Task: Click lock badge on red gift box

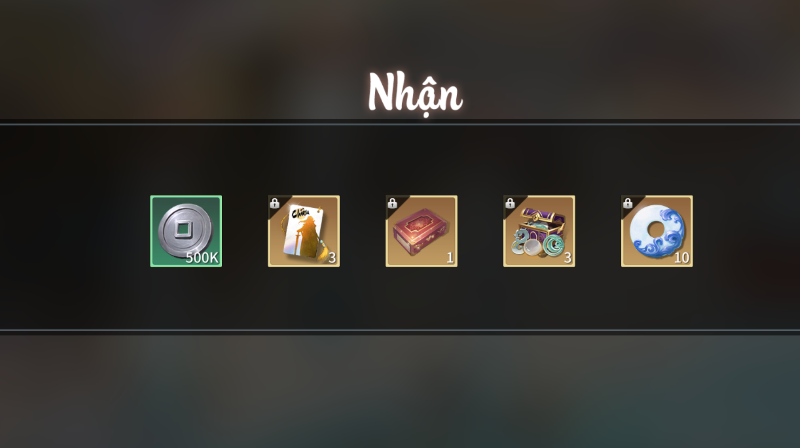Action: click(x=392, y=203)
